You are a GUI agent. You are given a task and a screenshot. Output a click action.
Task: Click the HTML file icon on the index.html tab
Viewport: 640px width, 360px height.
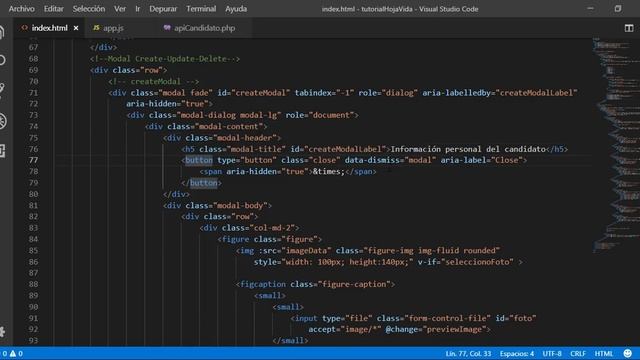click(x=24, y=28)
